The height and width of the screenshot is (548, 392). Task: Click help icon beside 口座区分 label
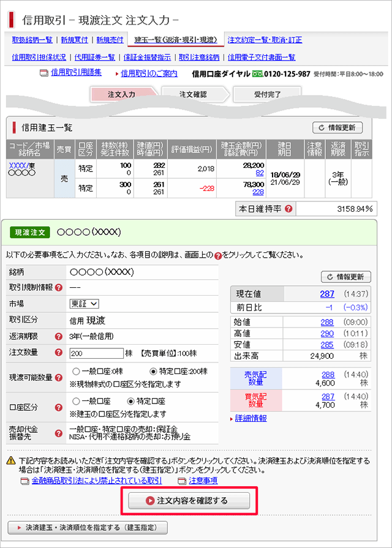point(59,407)
